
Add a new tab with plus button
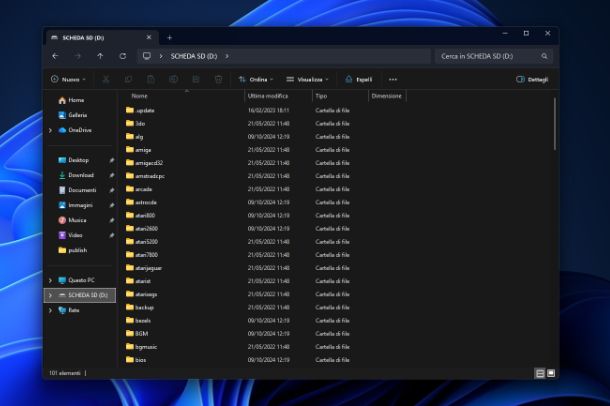pos(169,37)
